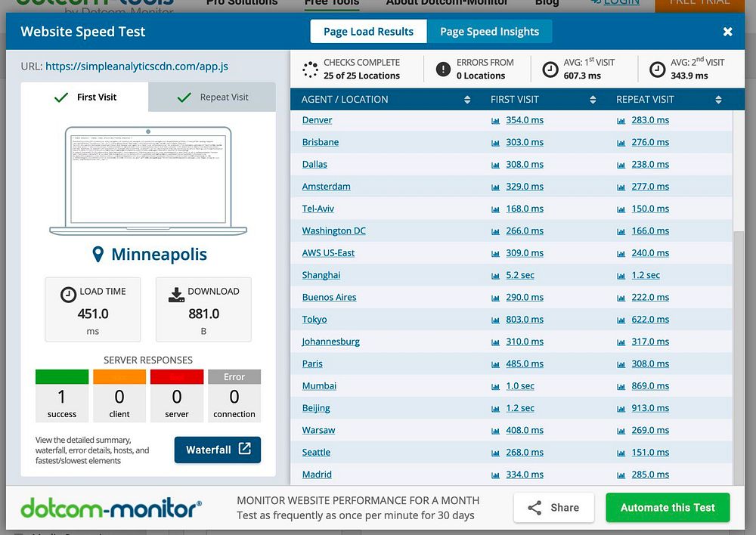Open the Warsaw location link
Viewport: 756px width, 535px height.
[318, 431]
